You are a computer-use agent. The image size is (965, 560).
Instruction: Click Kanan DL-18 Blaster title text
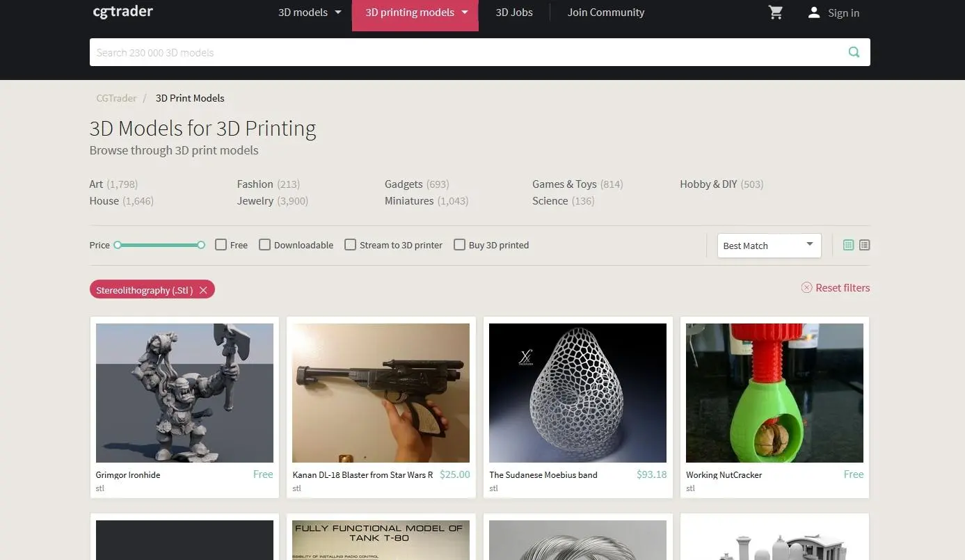(362, 475)
